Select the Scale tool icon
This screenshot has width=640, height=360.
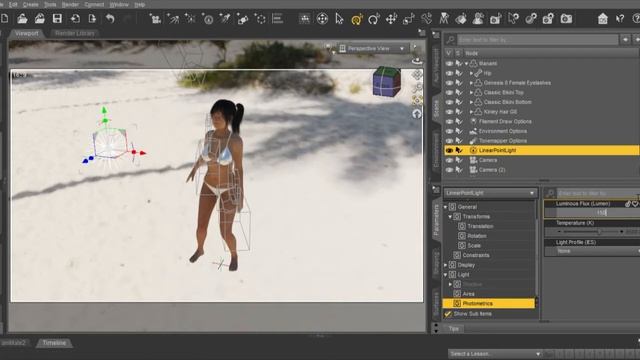point(409,19)
